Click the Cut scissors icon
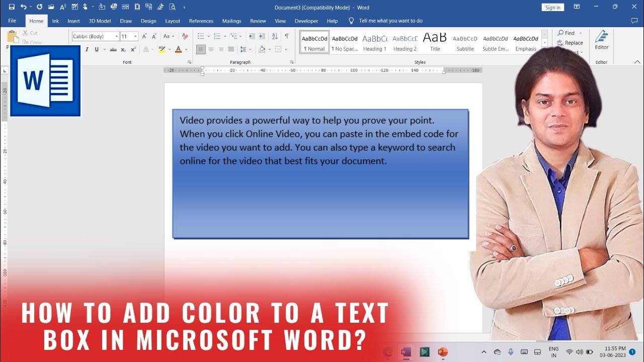 (25, 33)
